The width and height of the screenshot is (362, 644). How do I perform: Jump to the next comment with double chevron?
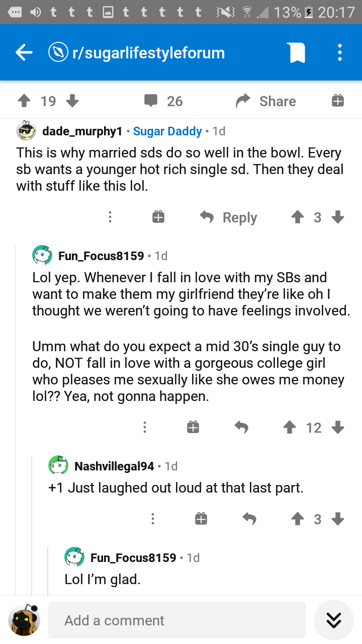[x=334, y=620]
